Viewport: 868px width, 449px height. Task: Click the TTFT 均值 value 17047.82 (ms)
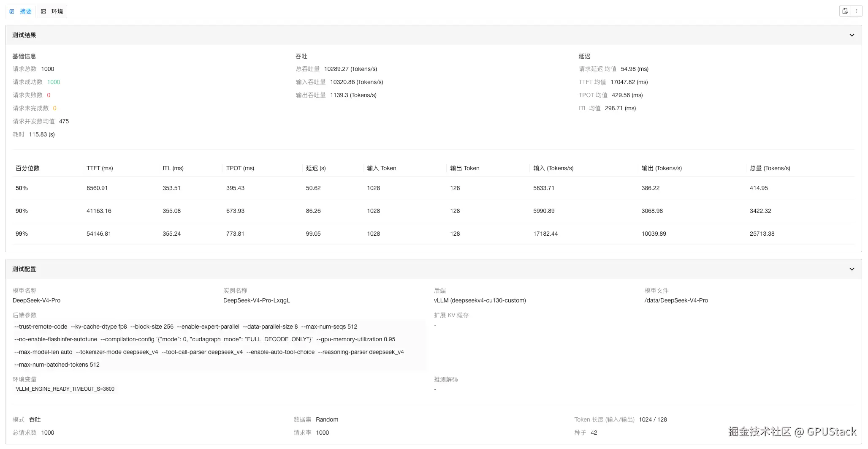(629, 82)
